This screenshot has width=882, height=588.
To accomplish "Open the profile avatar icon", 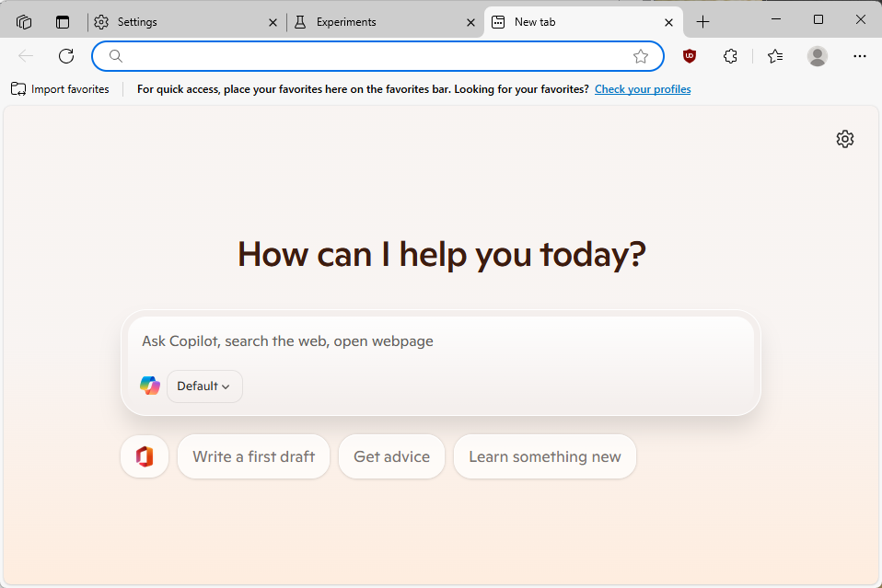I will 817,56.
